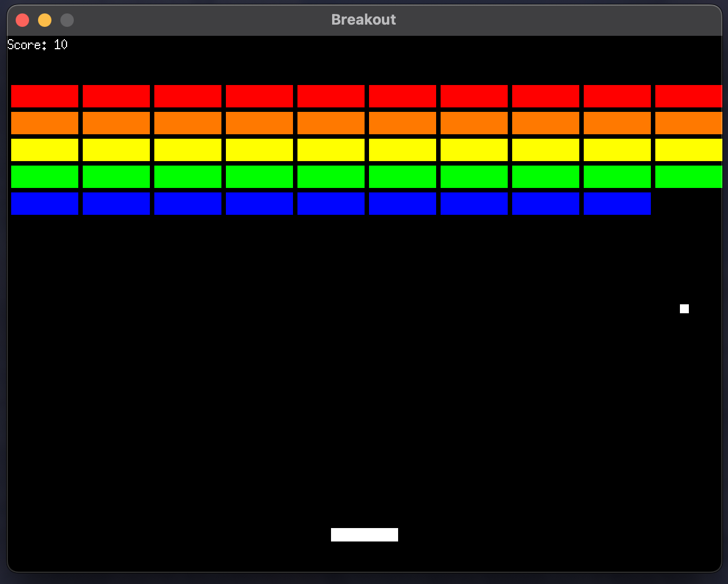Click the gray disabled zoom window button
This screenshot has width=728, height=584.
point(67,20)
